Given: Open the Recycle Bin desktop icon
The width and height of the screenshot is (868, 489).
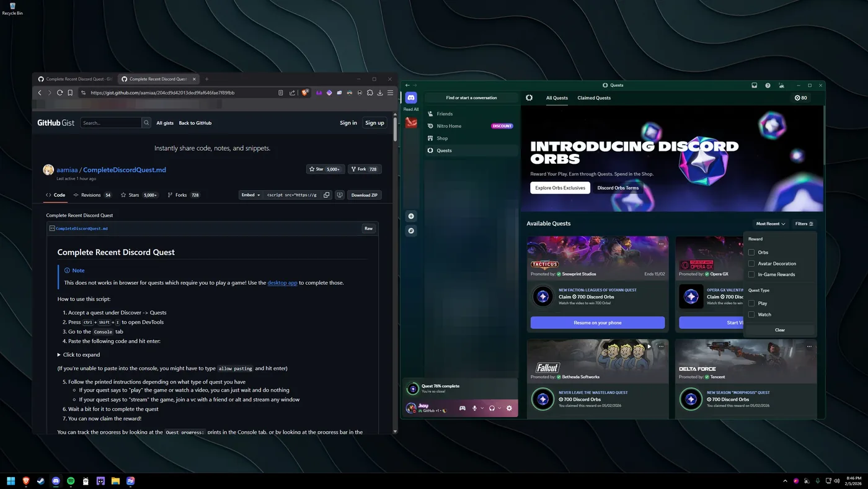Looking at the screenshot, I should pyautogui.click(x=12, y=9).
